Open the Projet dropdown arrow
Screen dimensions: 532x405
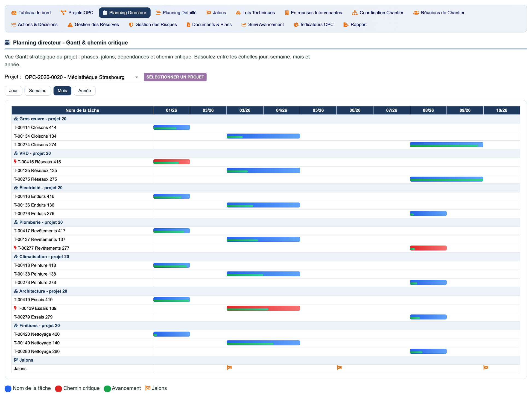137,78
